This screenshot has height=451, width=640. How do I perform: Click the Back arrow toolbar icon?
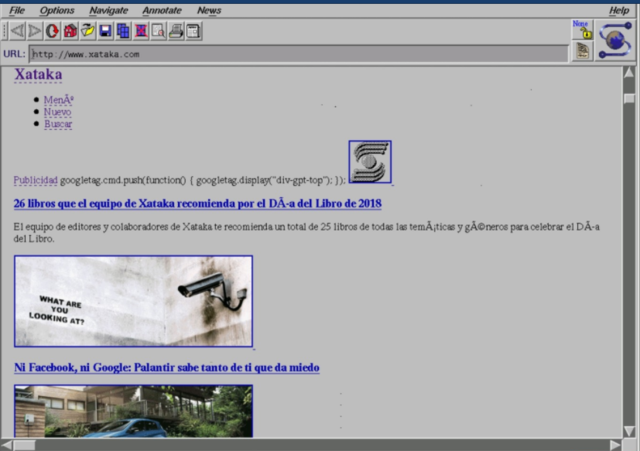pos(17,31)
